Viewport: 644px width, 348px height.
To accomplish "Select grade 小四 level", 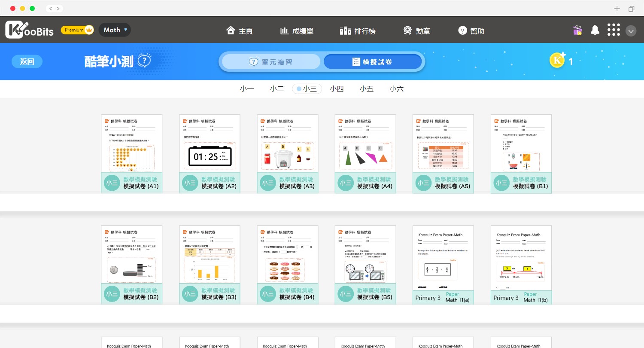I will point(337,89).
